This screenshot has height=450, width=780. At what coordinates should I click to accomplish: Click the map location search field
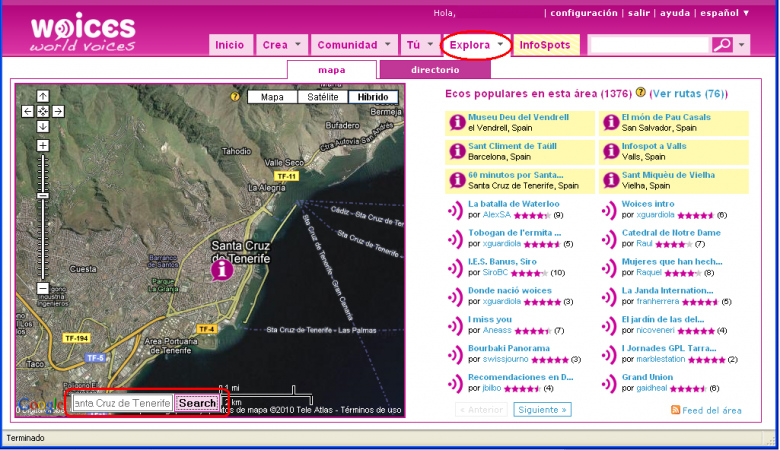click(122, 403)
